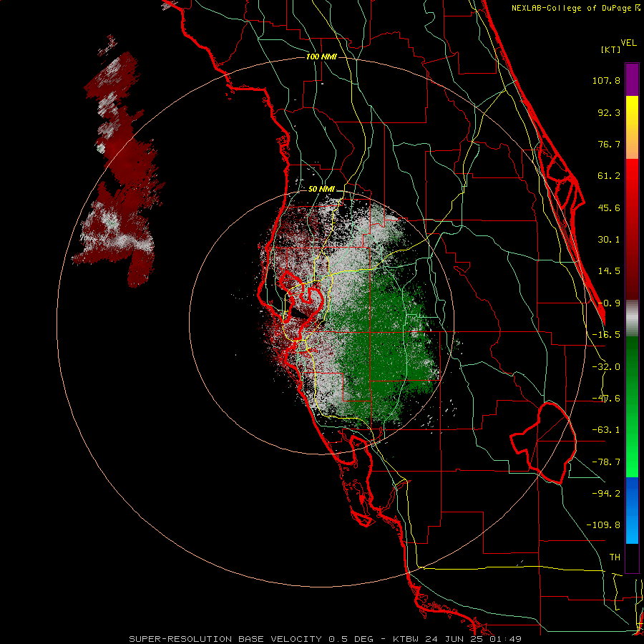Click the -47.6 value on the velocity scale
This screenshot has height=644, width=644.
pos(606,399)
